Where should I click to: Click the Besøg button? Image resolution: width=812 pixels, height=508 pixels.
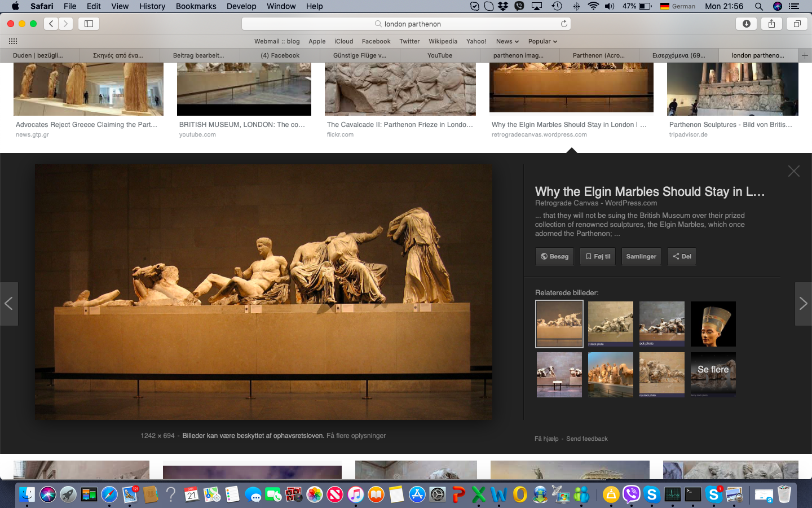pos(554,256)
